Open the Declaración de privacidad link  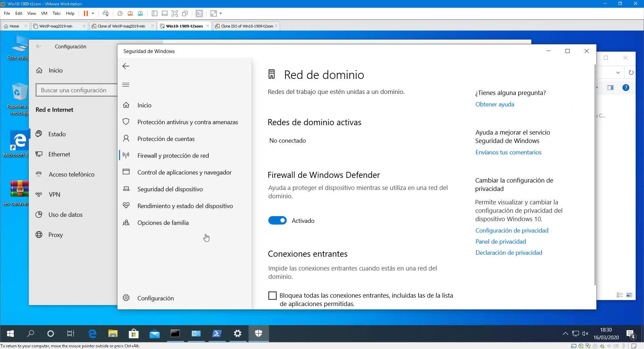point(508,253)
